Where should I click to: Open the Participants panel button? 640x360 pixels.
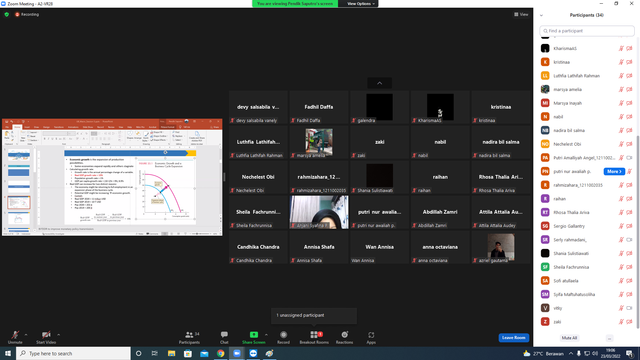(189, 337)
